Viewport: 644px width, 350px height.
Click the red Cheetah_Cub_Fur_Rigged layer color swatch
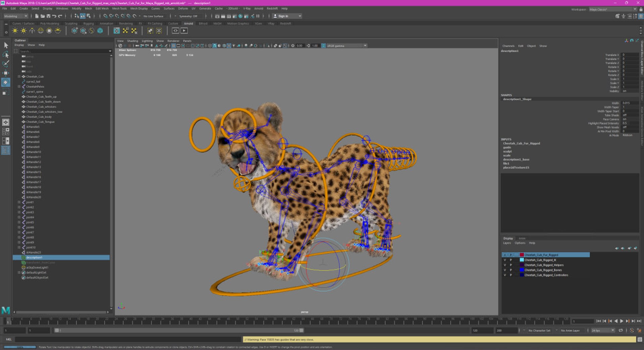(522, 255)
